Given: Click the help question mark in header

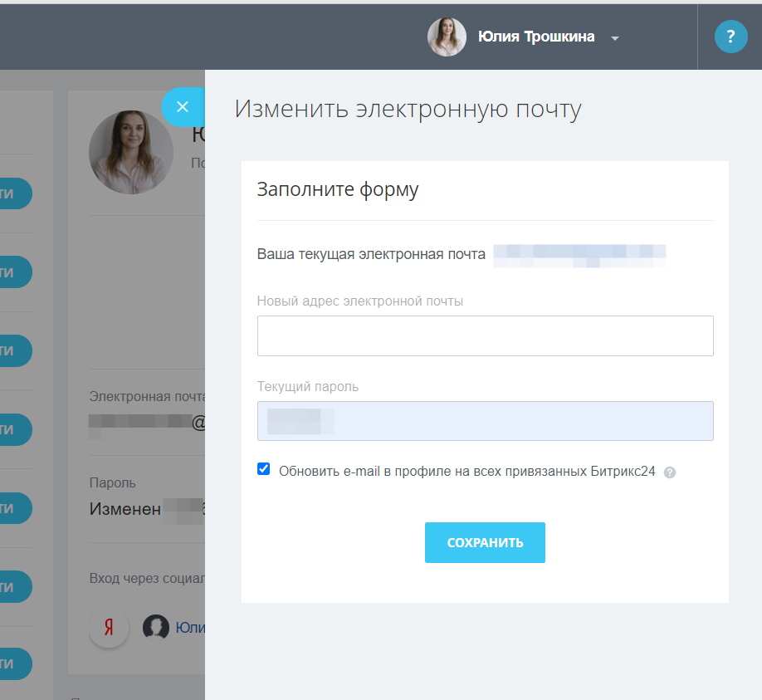Looking at the screenshot, I should tap(730, 37).
